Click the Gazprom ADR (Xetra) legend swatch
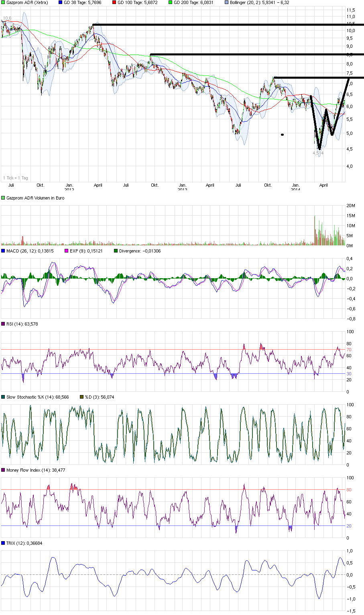The height and width of the screenshot is (615, 364). point(3,2)
